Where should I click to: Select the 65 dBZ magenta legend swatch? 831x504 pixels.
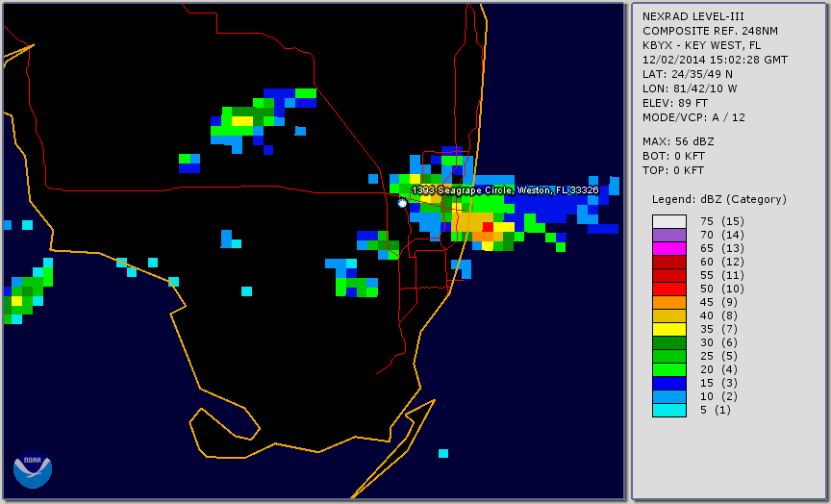coord(668,248)
